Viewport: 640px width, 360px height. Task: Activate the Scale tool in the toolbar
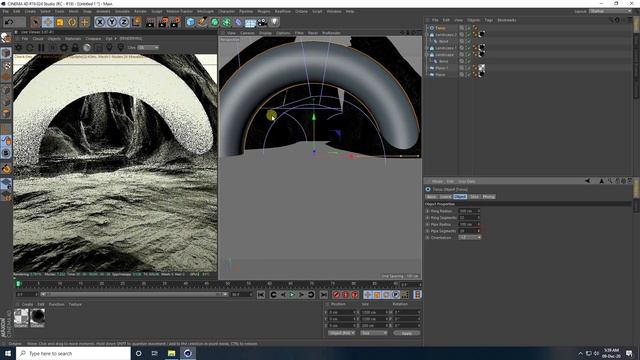click(x=60, y=22)
